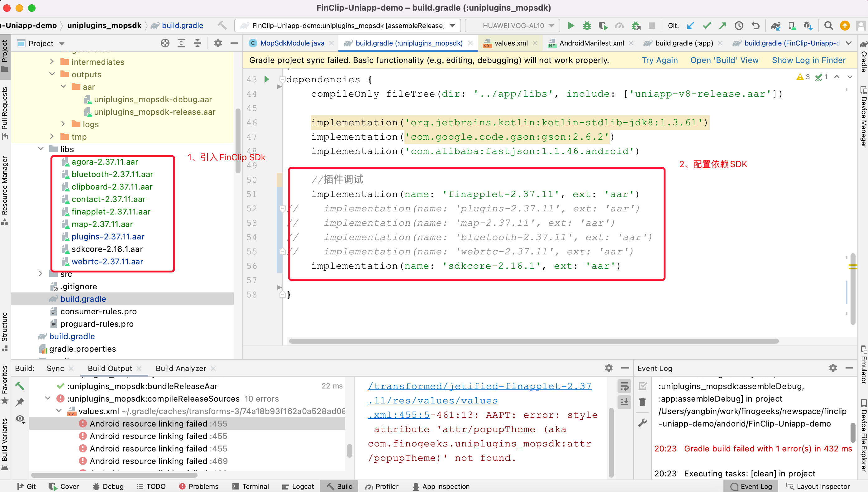Click the Debug bug icon in the toolbar

coord(587,26)
